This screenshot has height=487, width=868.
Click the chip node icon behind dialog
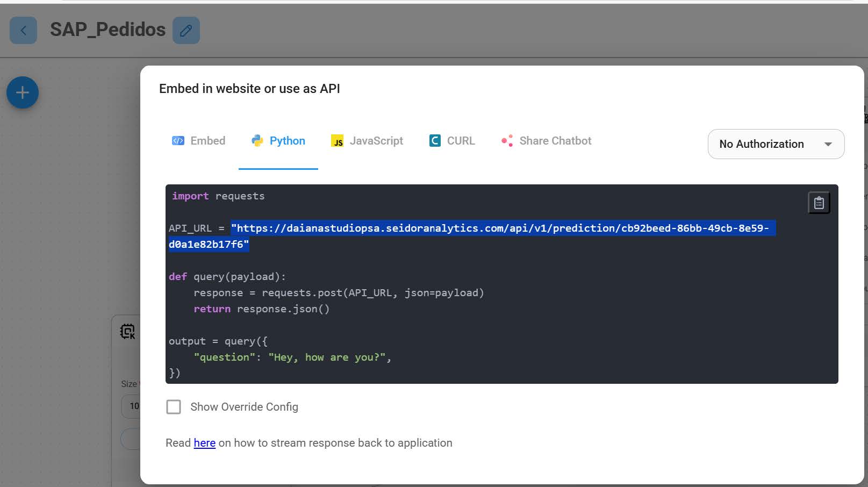coord(128,331)
